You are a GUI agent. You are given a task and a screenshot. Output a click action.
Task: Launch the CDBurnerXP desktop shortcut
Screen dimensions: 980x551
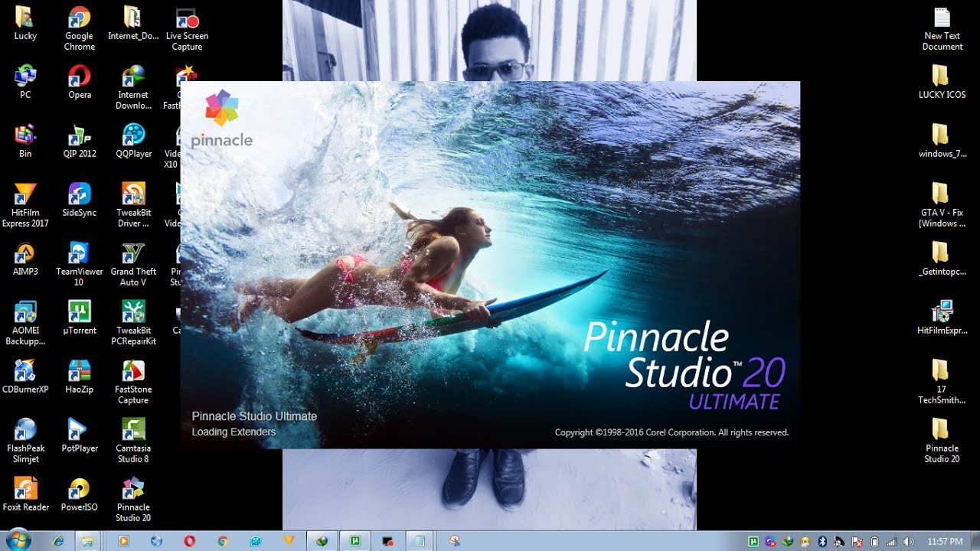(x=25, y=377)
